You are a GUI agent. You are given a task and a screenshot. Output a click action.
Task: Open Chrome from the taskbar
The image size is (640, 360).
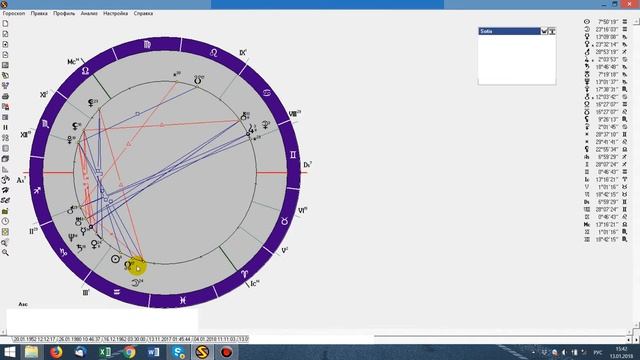(x=130, y=352)
